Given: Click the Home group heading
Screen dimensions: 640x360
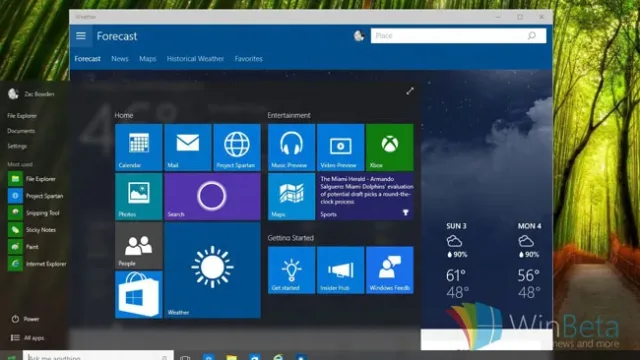Looking at the screenshot, I should pyautogui.click(x=124, y=115).
